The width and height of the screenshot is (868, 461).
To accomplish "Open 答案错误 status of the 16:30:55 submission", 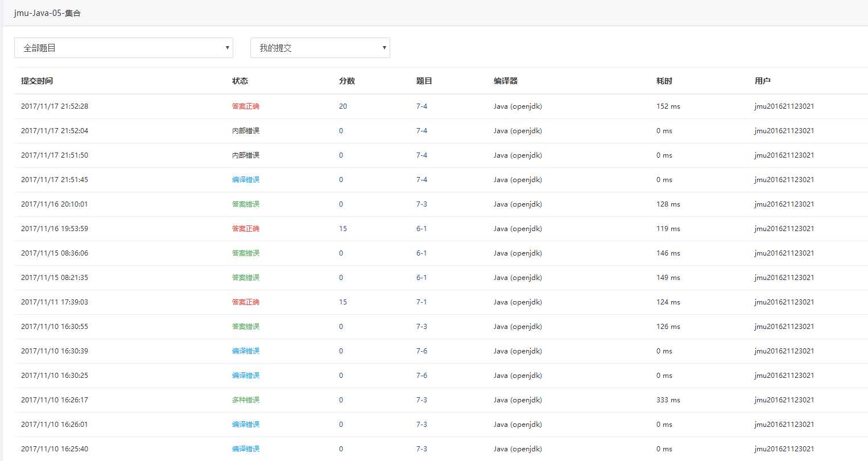I will coord(246,327).
